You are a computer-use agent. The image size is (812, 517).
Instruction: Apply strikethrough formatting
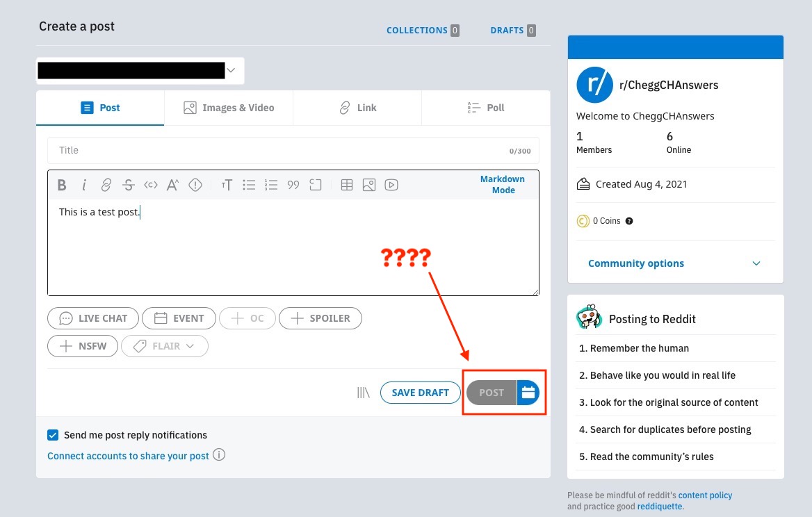coord(129,185)
